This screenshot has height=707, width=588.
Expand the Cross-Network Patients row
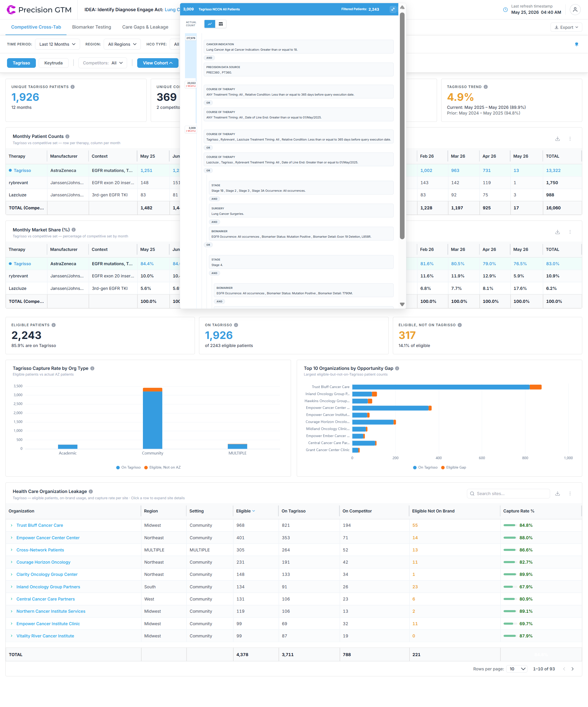pos(11,550)
